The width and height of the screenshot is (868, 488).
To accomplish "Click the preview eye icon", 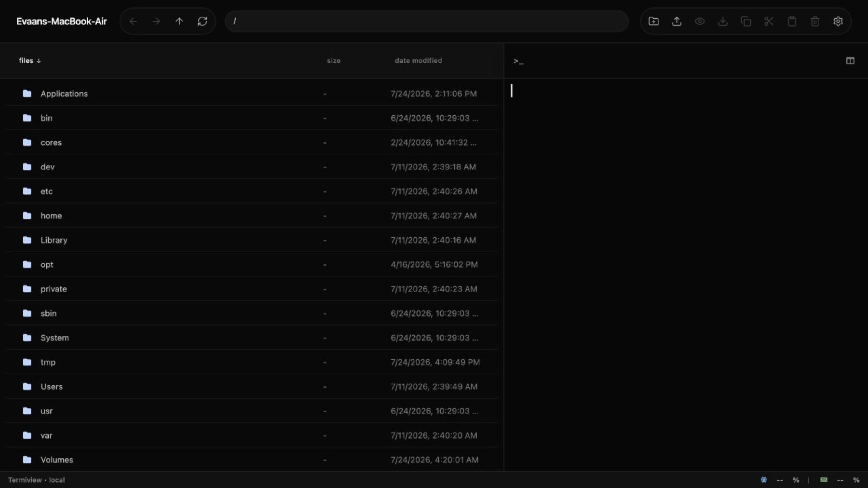I will pyautogui.click(x=700, y=21).
